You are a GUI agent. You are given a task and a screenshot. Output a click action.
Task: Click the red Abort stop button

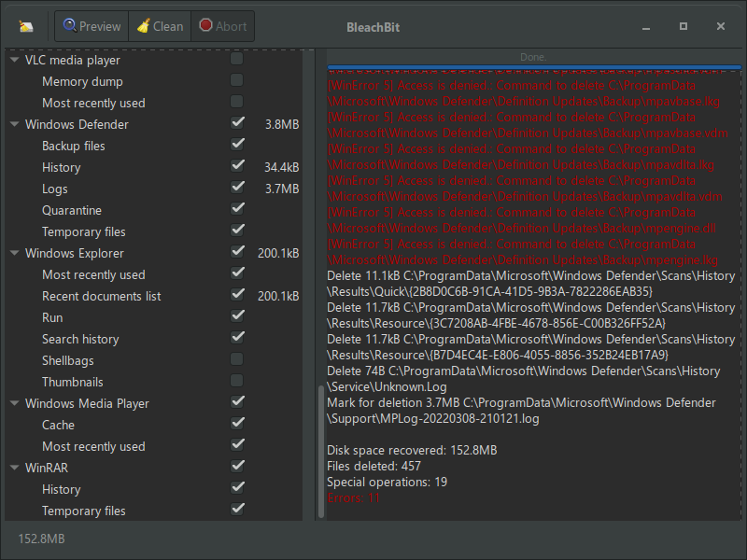point(223,26)
